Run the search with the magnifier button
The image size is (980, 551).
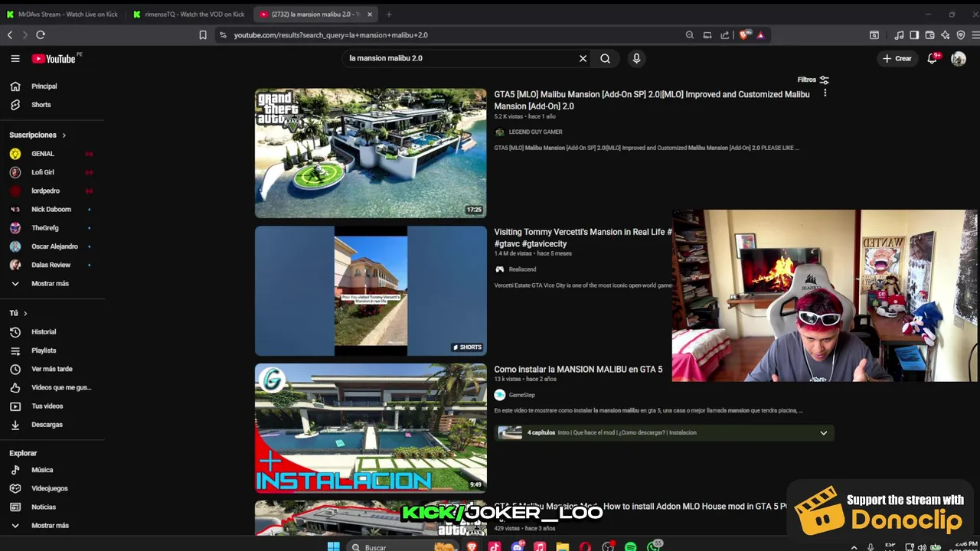tap(605, 58)
